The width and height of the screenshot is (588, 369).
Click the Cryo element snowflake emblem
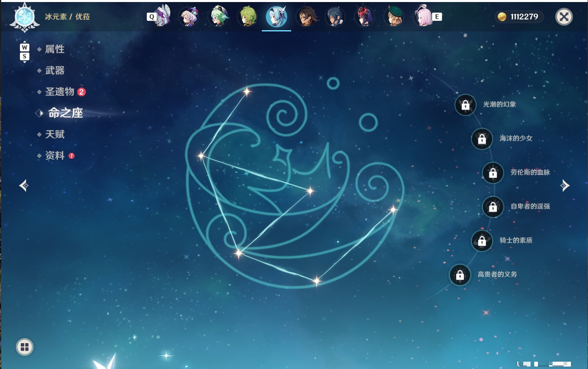25,18
